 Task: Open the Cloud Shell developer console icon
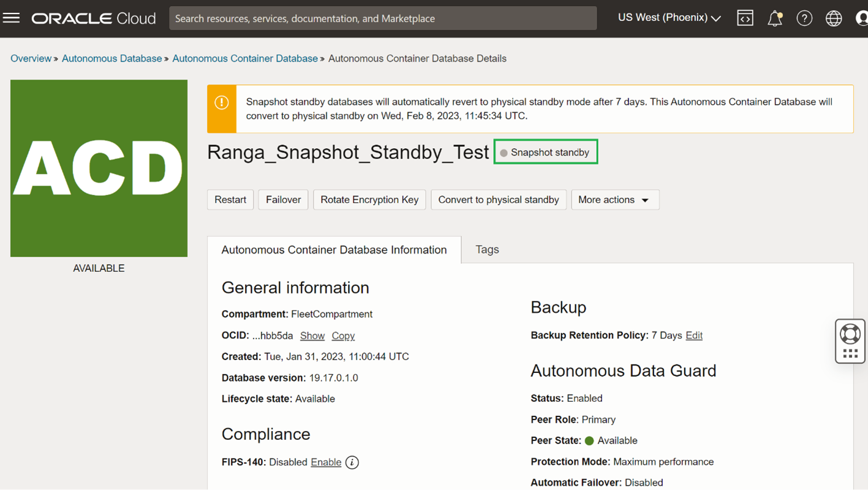(x=745, y=18)
